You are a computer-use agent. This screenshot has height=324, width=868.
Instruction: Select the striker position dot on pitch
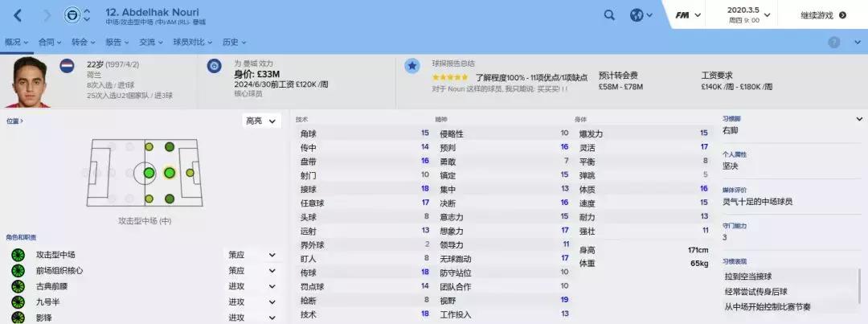tap(190, 173)
